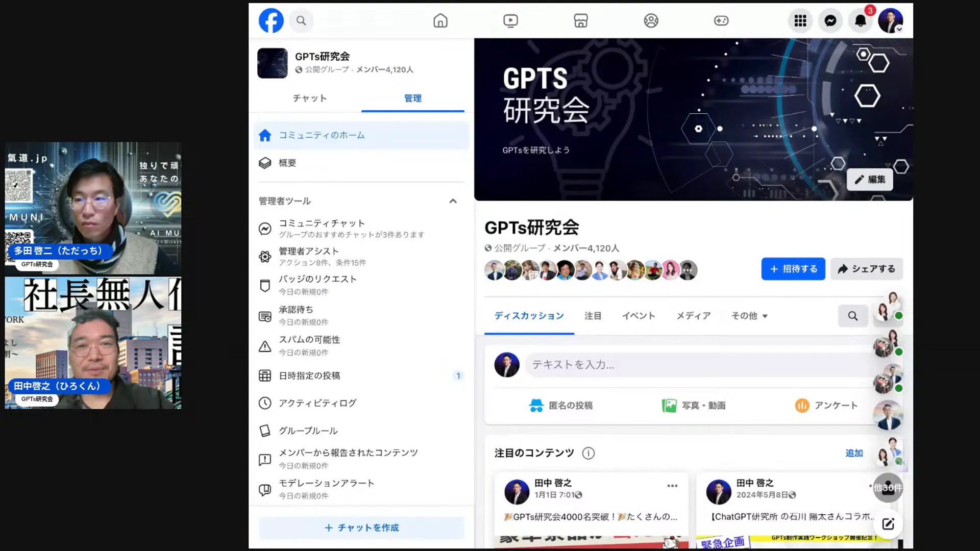Viewport: 980px width, 551px height.
Task: Open the nine-dot menu grid icon
Action: pyautogui.click(x=800, y=21)
